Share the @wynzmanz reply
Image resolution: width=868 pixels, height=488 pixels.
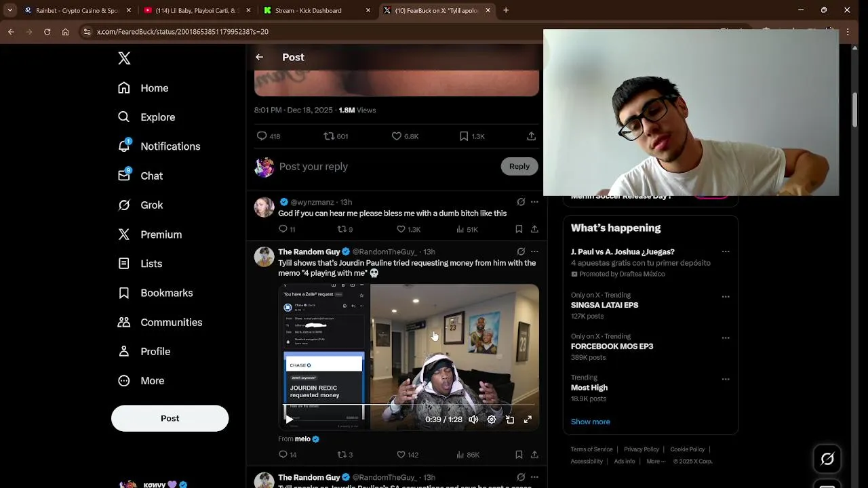click(x=534, y=229)
